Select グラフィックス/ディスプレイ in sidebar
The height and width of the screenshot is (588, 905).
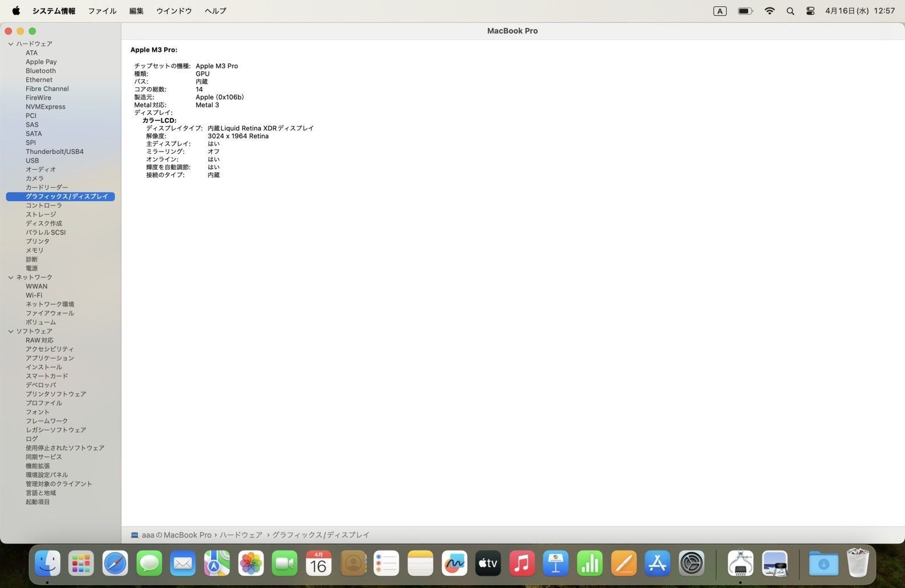(60, 197)
